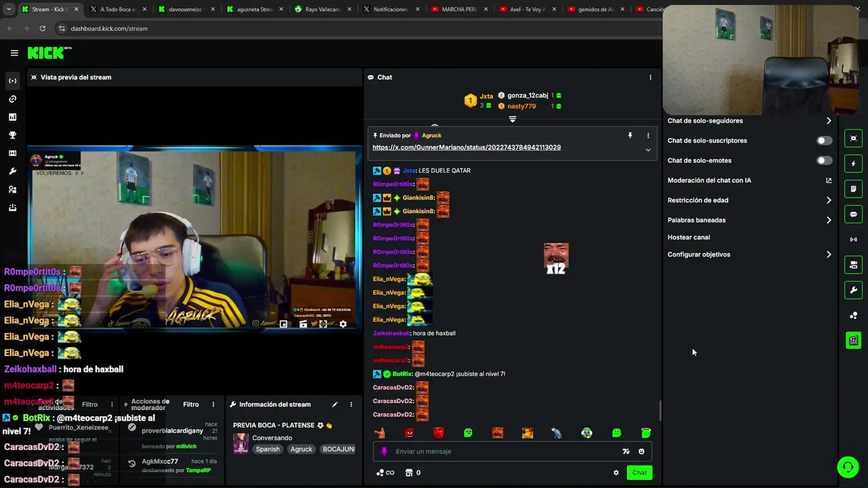868x488 pixels.
Task: Click Jxta in the gifters leaderboard
Action: [486, 96]
